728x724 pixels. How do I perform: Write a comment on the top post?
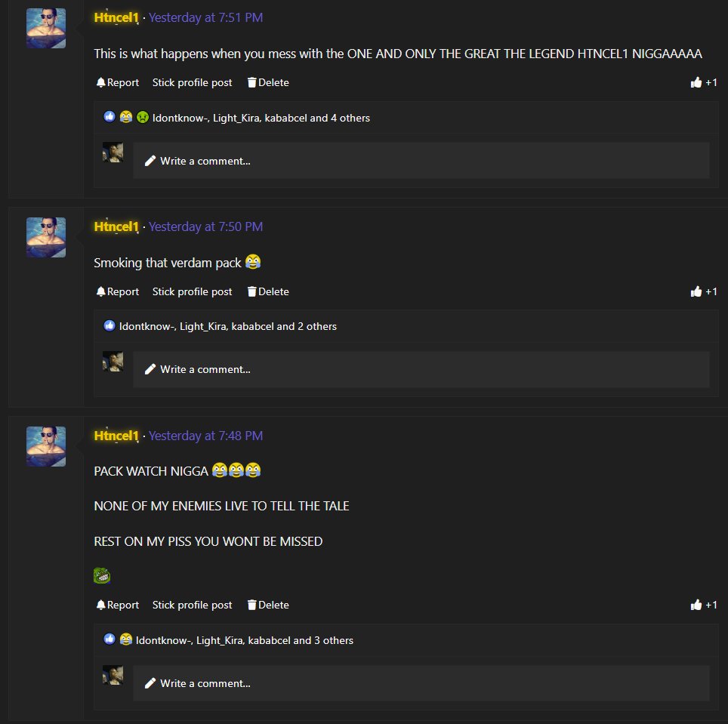[421, 161]
